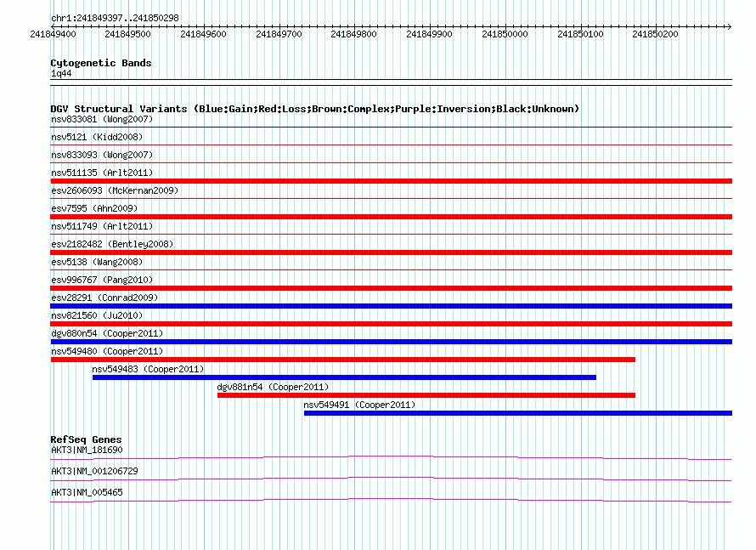The height and width of the screenshot is (550, 756).
Task: Click the 241850200 ruler coordinate
Action: [655, 34]
